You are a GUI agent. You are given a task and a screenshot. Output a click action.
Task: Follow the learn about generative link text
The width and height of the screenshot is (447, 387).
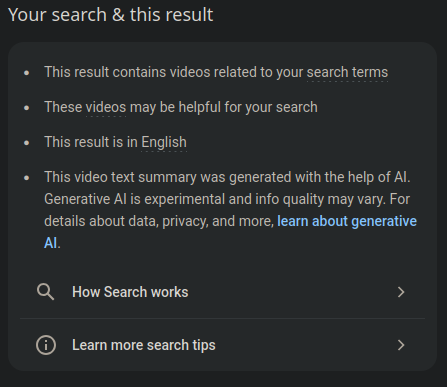pyautogui.click(x=347, y=221)
